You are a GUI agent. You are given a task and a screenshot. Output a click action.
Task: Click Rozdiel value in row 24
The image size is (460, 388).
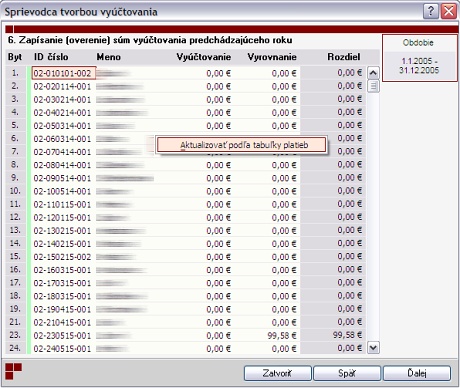click(x=349, y=348)
